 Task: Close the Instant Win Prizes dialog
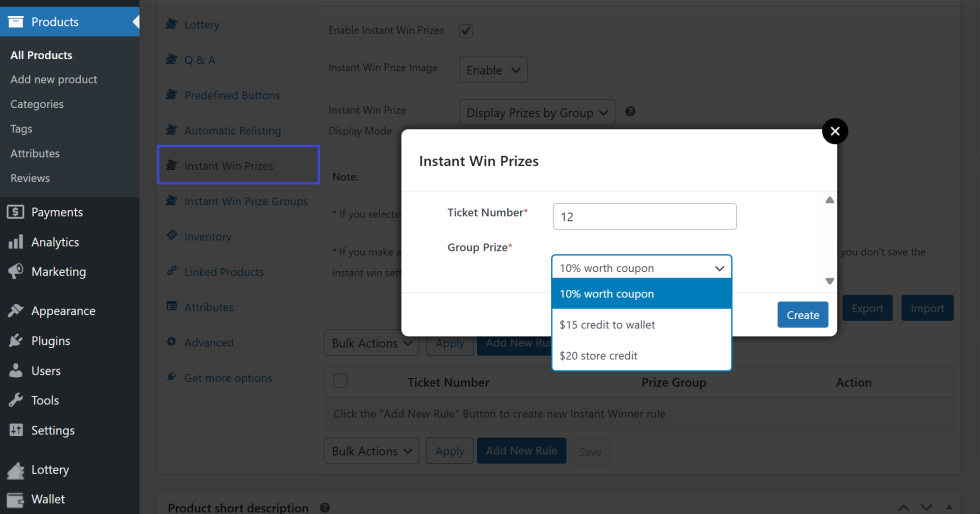point(834,131)
